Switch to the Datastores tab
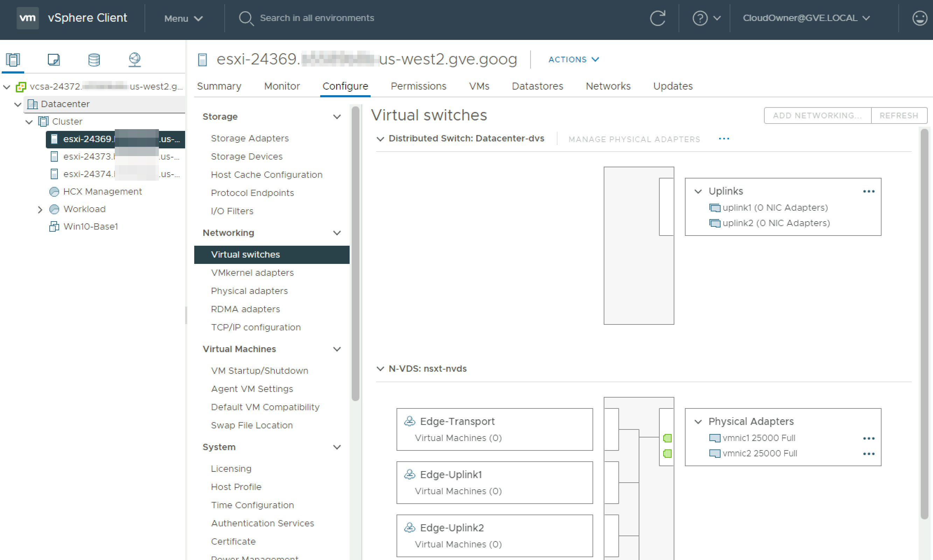The width and height of the screenshot is (933, 560). pos(537,86)
